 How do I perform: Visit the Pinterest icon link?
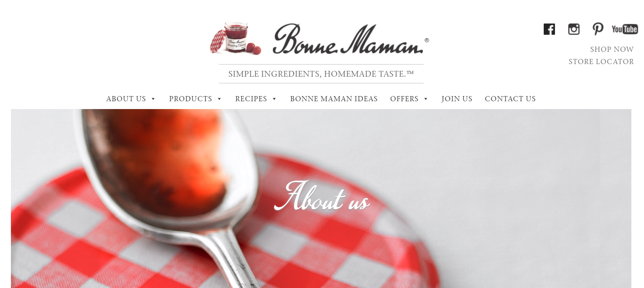598,29
